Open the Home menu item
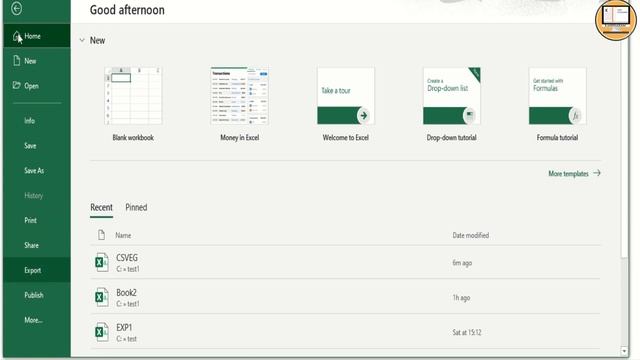This screenshot has height=360, width=640. 37,36
